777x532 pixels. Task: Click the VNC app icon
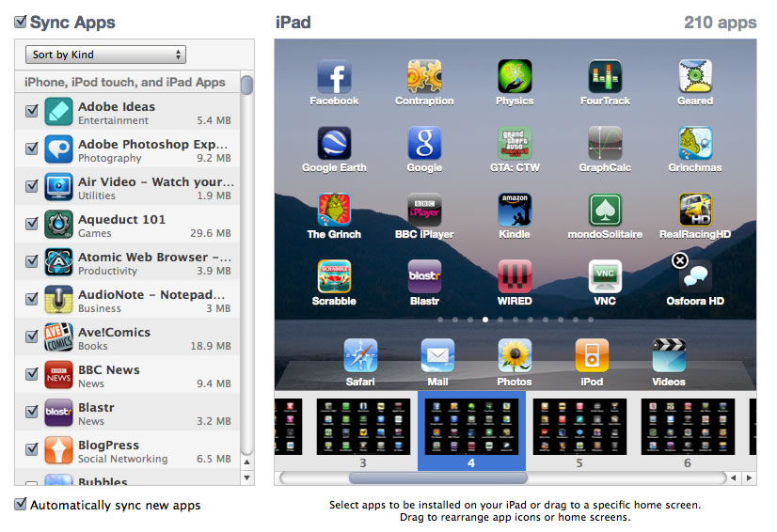(605, 276)
